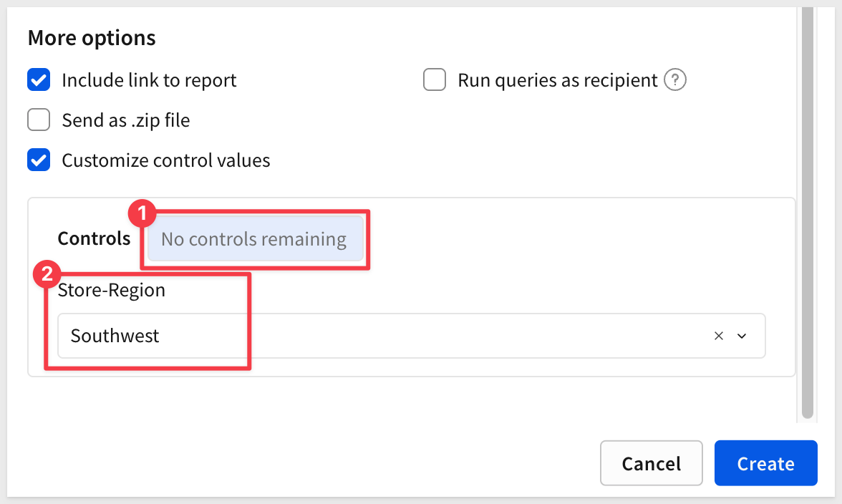Expand the Store-Region dropdown chevron arrow
This screenshot has height=504, width=842.
(x=742, y=336)
